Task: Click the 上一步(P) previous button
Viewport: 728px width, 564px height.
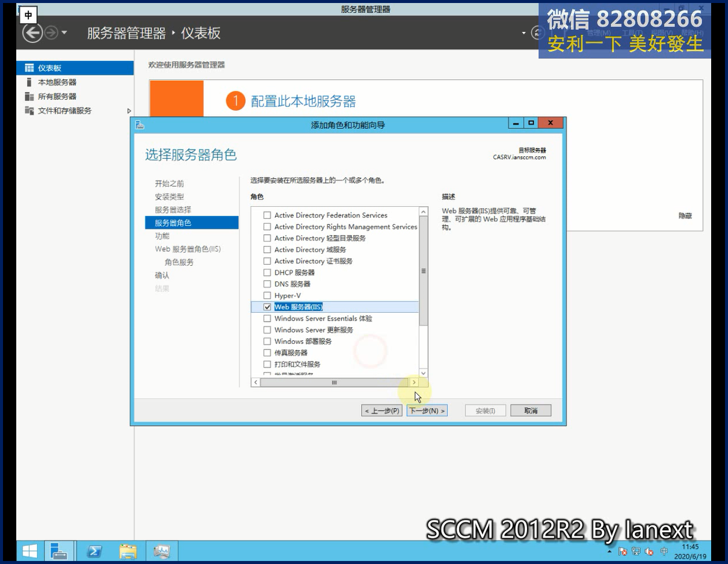Action: (x=382, y=411)
